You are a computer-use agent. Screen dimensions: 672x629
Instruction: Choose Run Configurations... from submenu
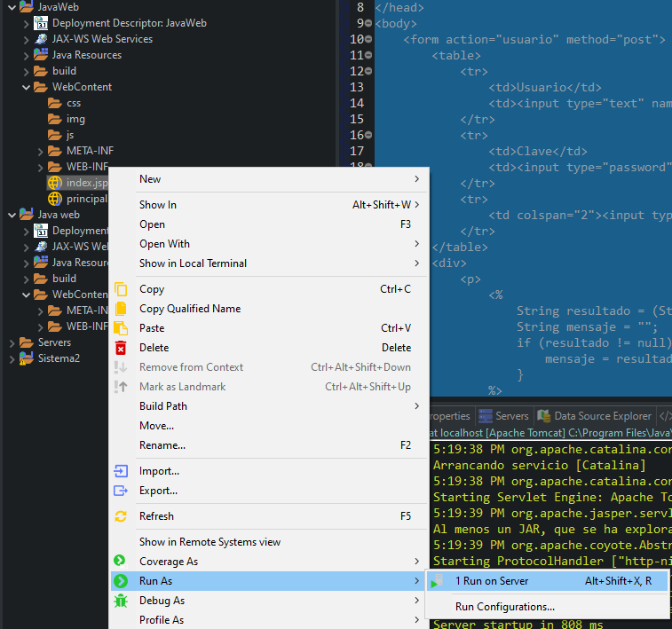pos(504,607)
